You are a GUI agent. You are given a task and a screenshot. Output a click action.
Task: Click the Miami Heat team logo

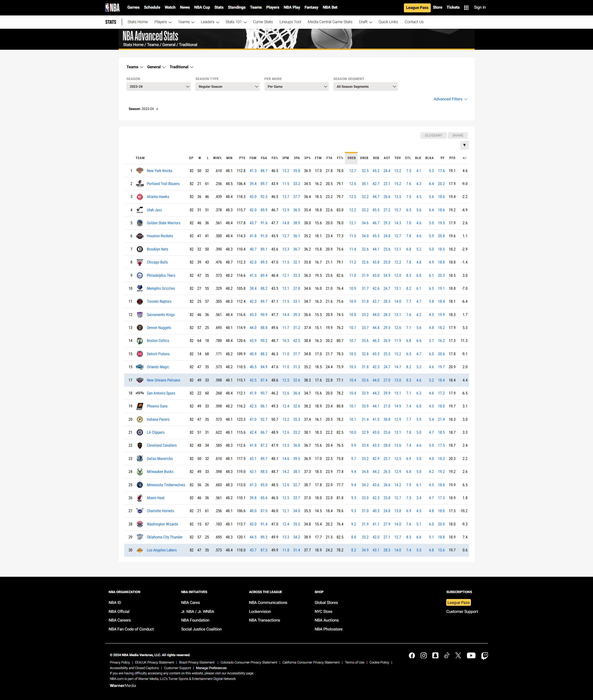[x=140, y=498]
